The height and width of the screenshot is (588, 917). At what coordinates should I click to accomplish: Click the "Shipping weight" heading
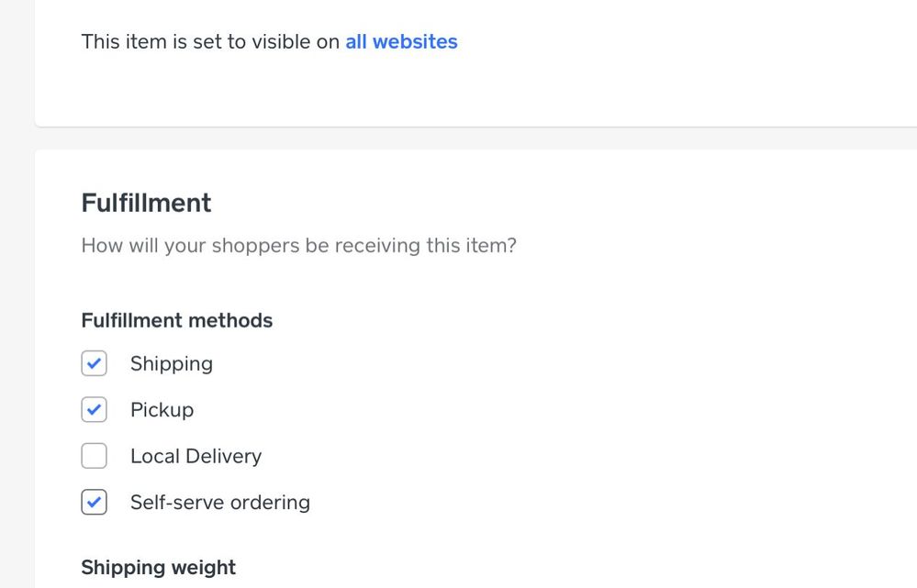coord(159,567)
